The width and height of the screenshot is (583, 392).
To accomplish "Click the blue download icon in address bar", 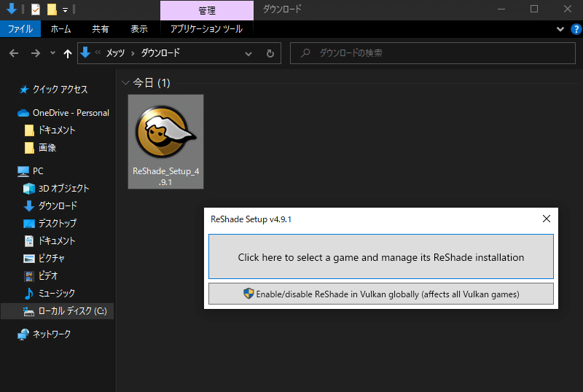I will [x=85, y=52].
